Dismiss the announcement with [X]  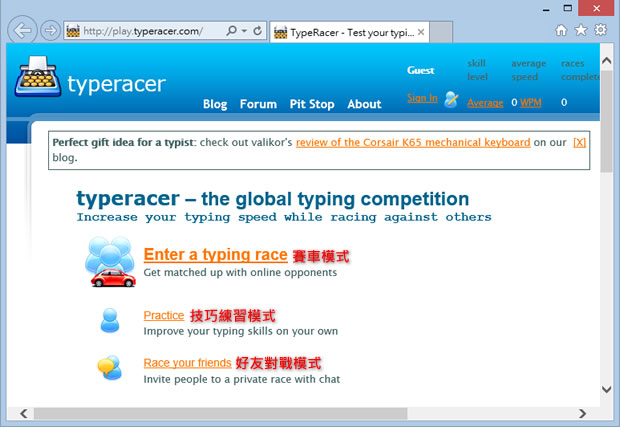579,142
